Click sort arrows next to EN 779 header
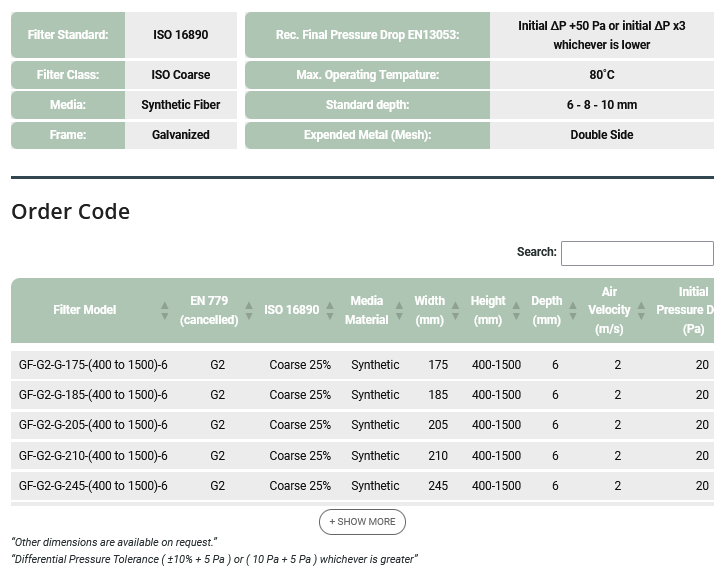 click(x=249, y=310)
